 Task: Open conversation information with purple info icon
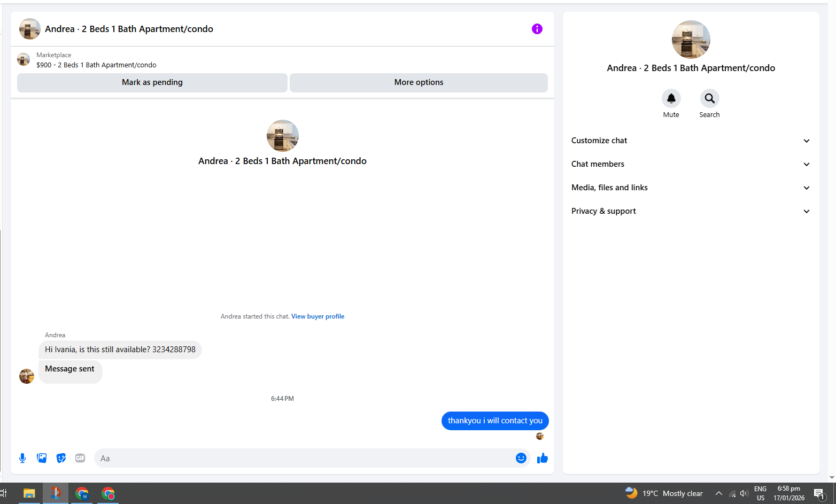pyautogui.click(x=537, y=29)
